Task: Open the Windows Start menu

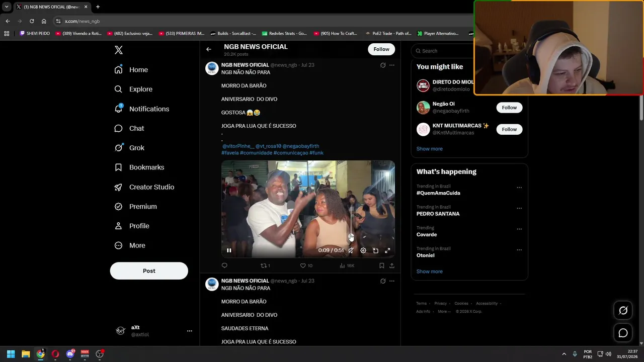Action: [11, 354]
